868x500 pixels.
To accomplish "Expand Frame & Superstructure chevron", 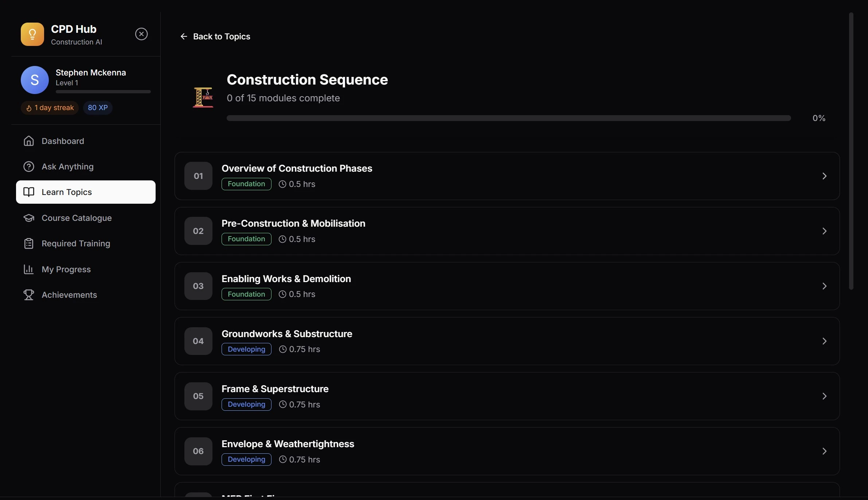I will click(x=824, y=396).
